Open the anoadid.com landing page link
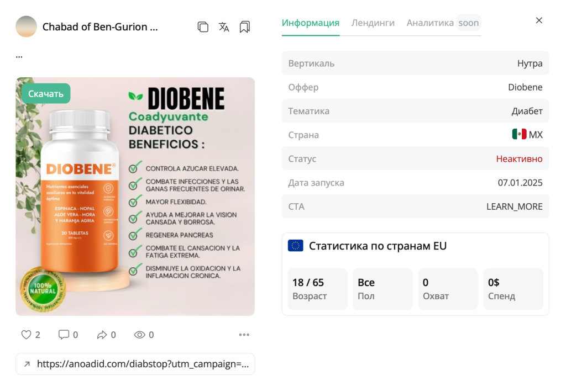 pos(135,364)
